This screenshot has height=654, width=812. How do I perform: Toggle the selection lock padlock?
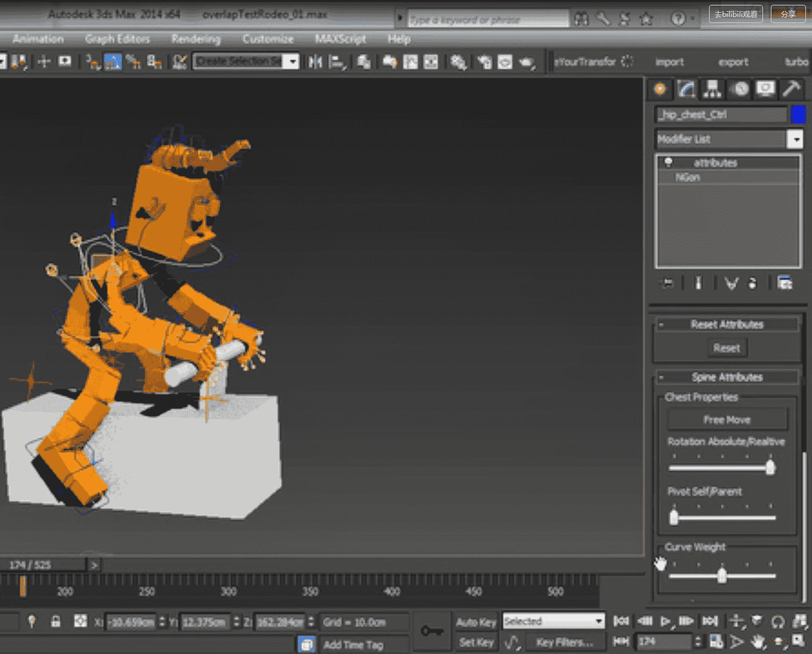56,622
